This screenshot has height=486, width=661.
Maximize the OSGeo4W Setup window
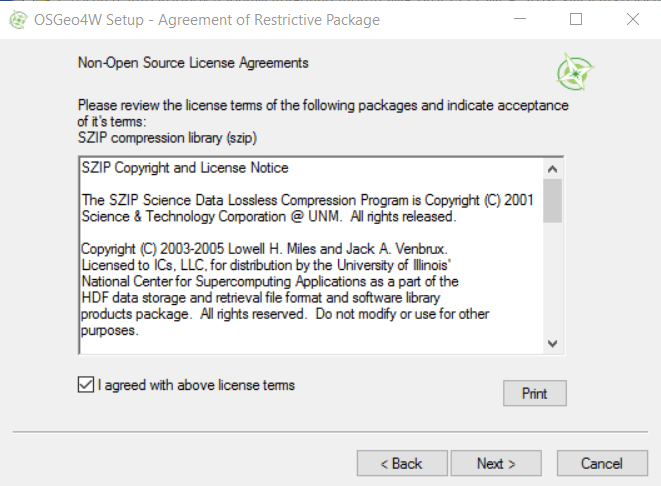point(576,19)
